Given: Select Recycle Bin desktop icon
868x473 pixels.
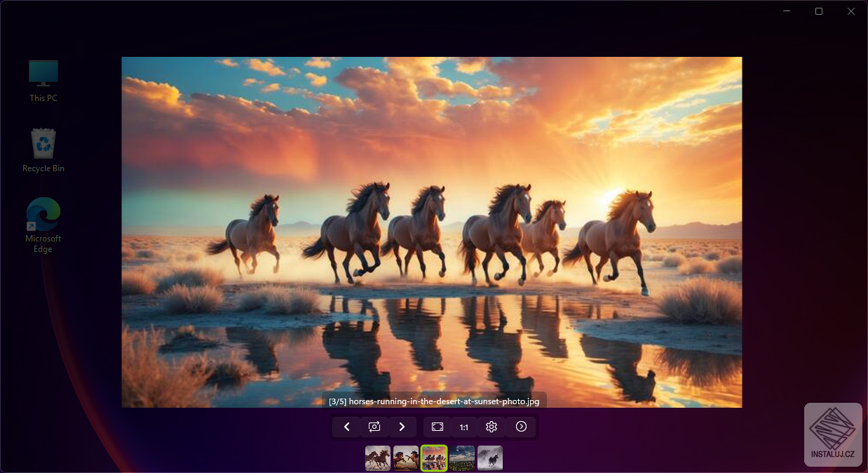Looking at the screenshot, I should pos(43,150).
